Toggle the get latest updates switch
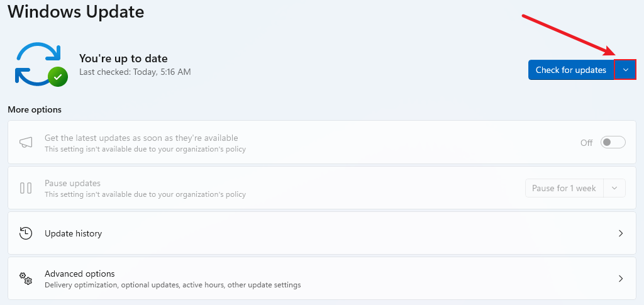This screenshot has width=644, height=305. click(x=613, y=143)
